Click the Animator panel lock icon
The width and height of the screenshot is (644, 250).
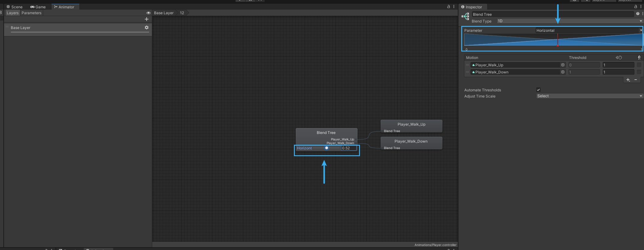coord(449,7)
